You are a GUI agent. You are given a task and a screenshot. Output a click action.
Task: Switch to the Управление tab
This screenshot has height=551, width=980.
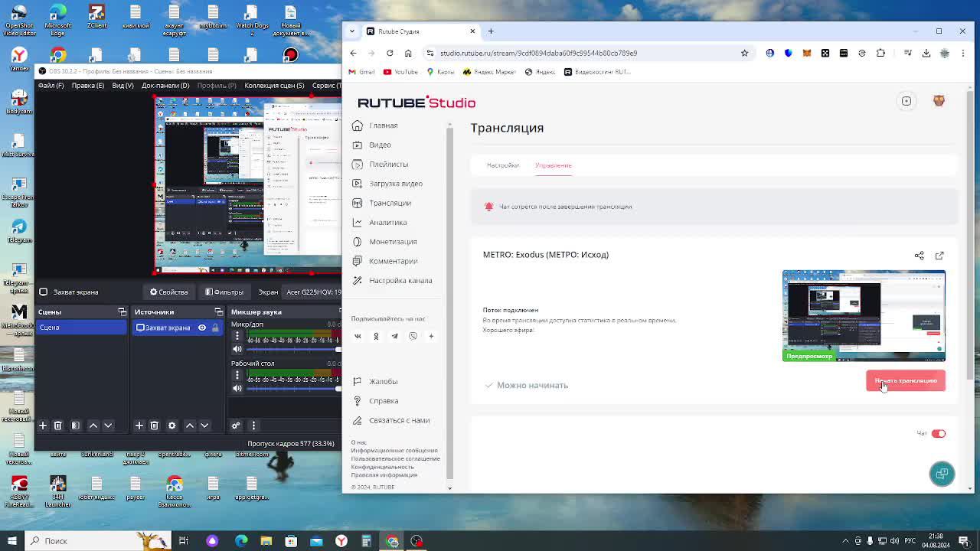[553, 165]
